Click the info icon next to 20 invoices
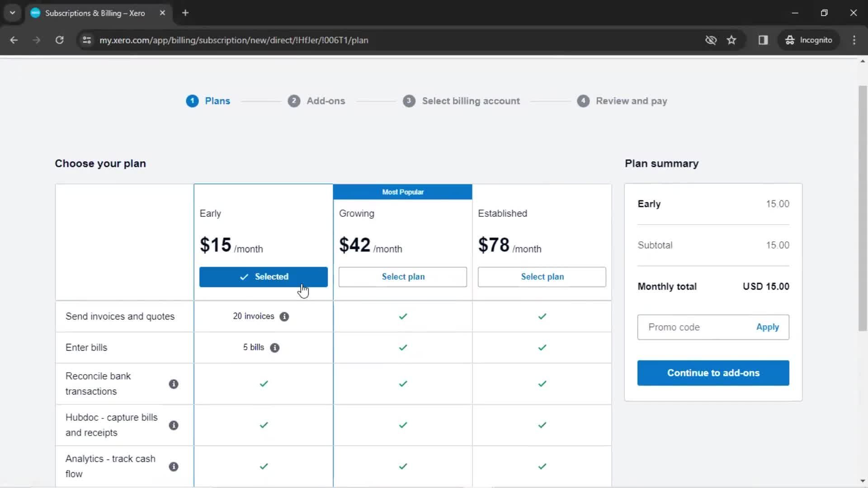868x488 pixels. coord(284,316)
